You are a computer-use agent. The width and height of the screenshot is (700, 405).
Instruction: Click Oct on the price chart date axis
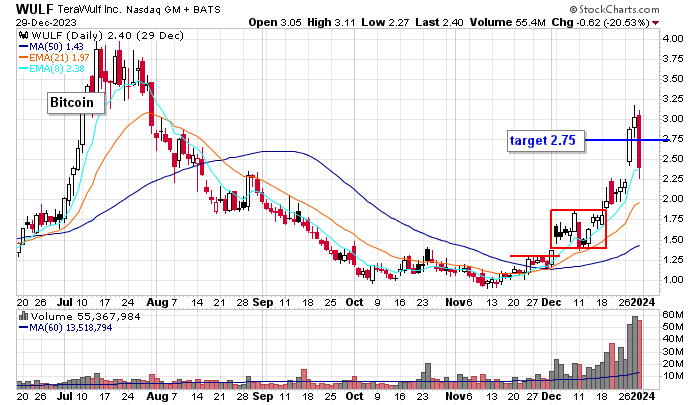pos(354,303)
